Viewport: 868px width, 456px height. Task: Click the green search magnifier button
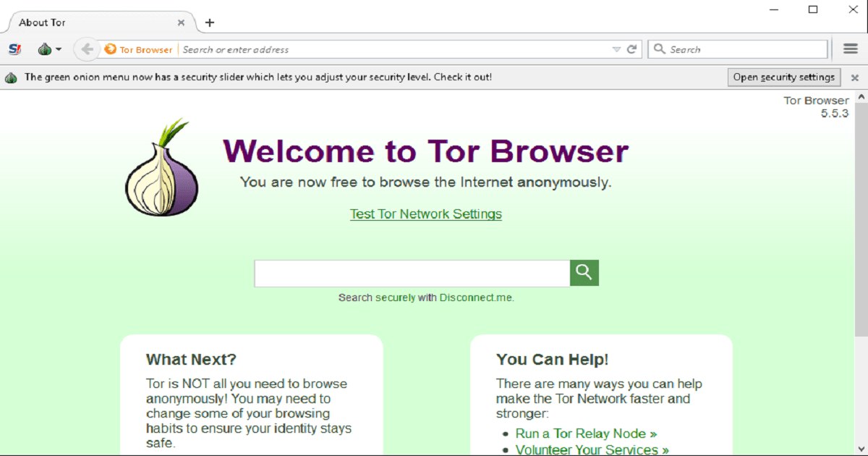[x=584, y=273]
